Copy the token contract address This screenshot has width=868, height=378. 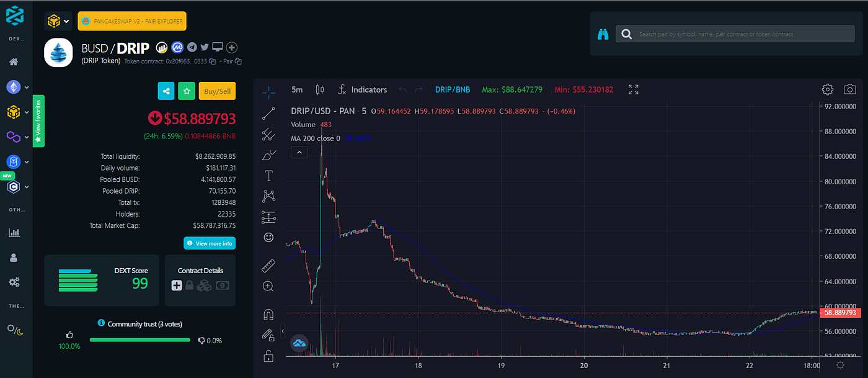212,61
